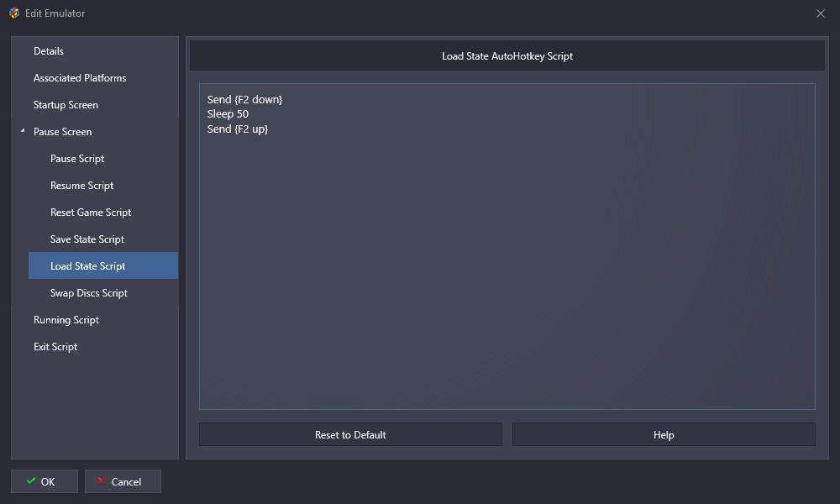This screenshot has width=840, height=504.
Task: Click the Load State AutoHotkey Script header
Action: (x=507, y=55)
